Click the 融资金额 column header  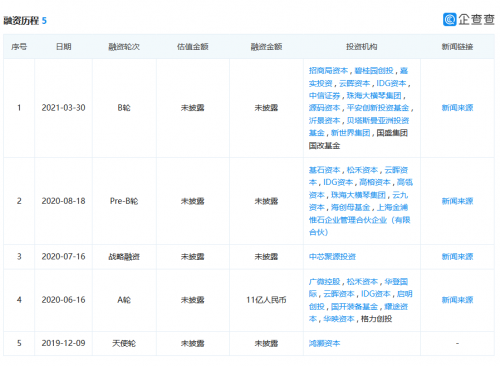click(x=266, y=47)
